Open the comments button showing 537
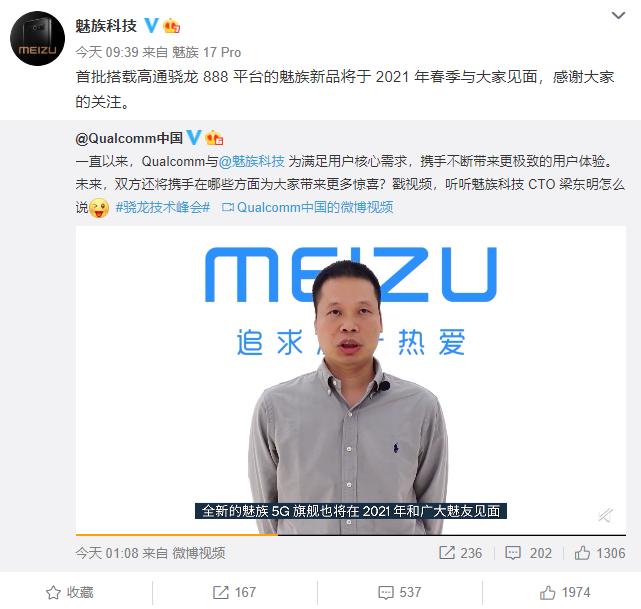Screen dimensions: 641x609 [x=399, y=592]
